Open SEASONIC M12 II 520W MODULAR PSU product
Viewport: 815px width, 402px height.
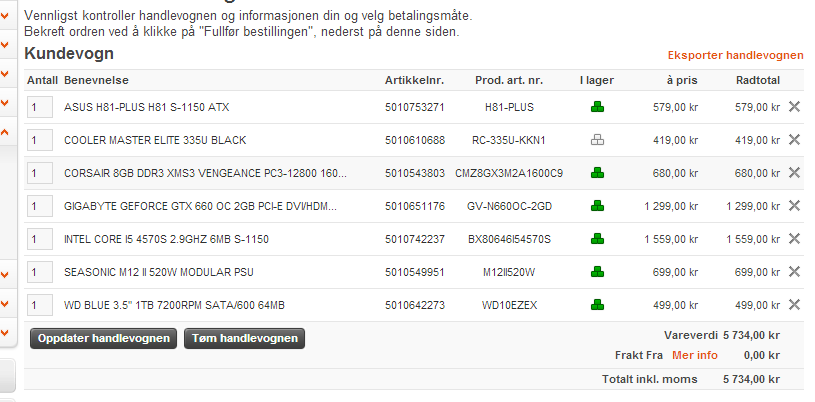(159, 272)
